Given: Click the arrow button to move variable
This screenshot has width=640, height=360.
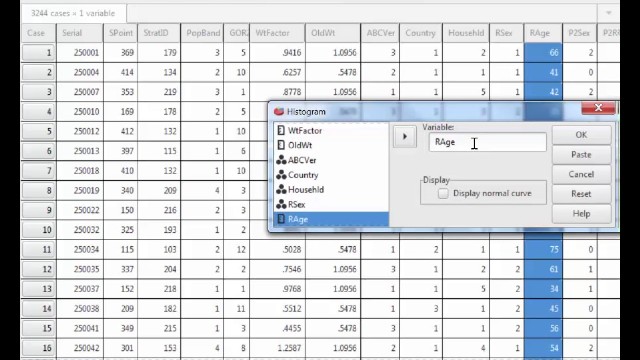Looking at the screenshot, I should 404,136.
